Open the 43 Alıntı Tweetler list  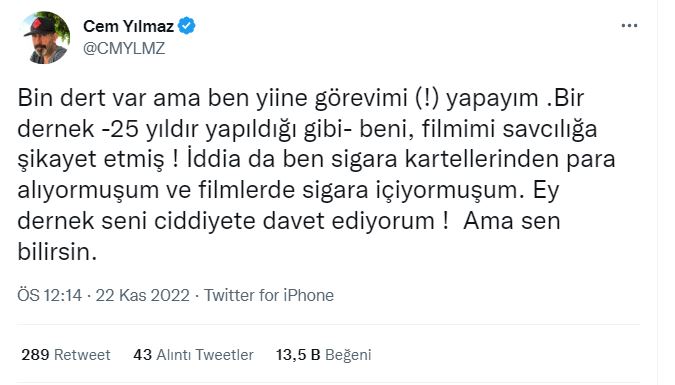click(193, 355)
